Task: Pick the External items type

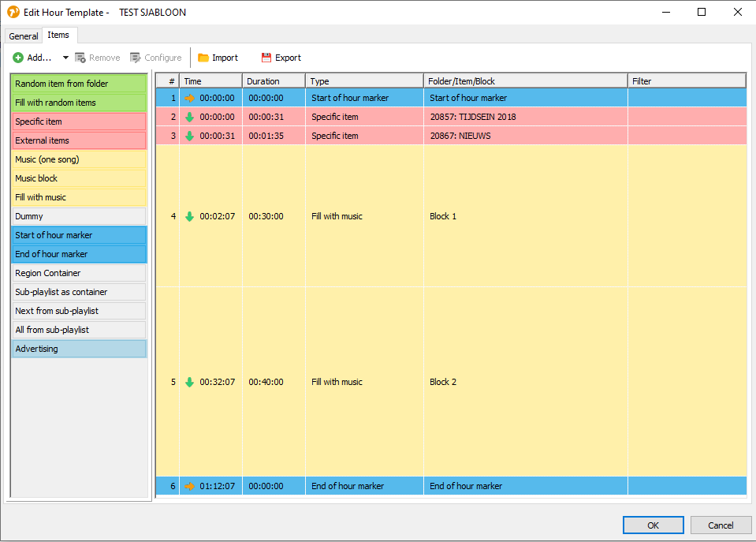Action: click(x=79, y=140)
